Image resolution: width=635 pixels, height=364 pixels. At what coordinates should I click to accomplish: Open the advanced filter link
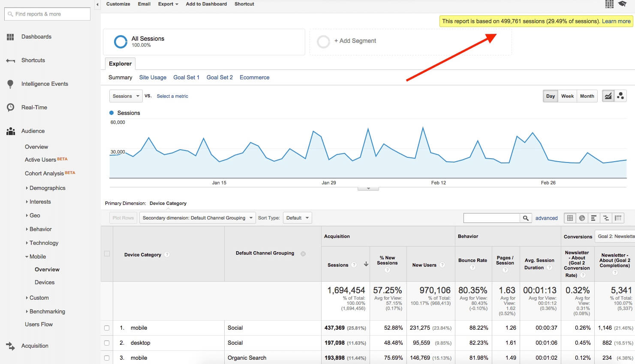point(547,218)
